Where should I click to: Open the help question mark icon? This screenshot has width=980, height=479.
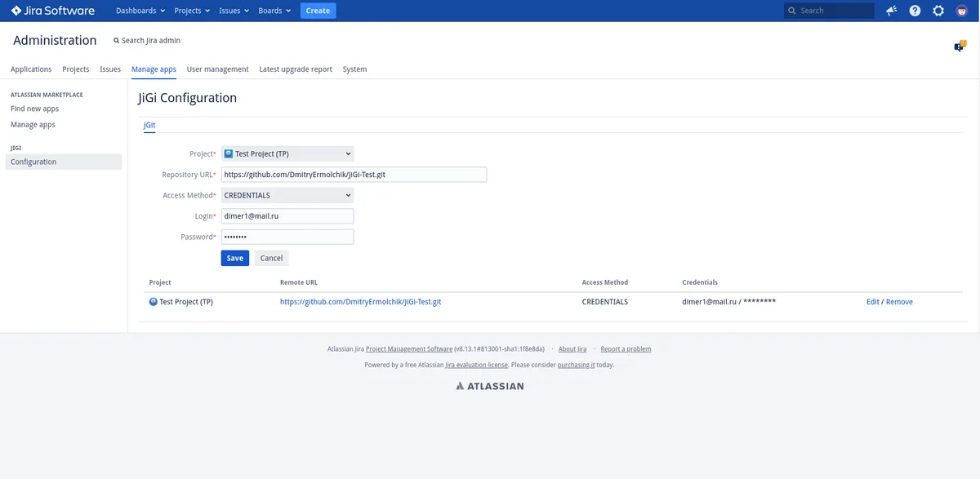click(x=915, y=11)
